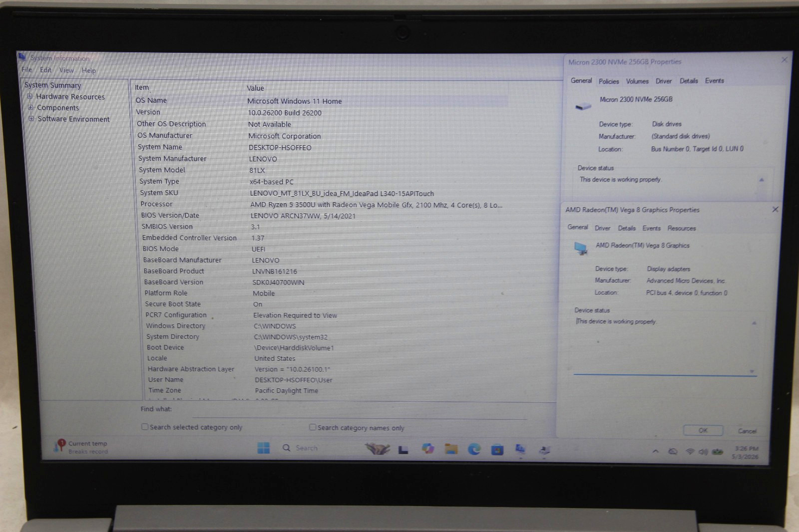Click Cancel in AMD Radeon properties dialog
Screen dimensions: 799x532
747,431
